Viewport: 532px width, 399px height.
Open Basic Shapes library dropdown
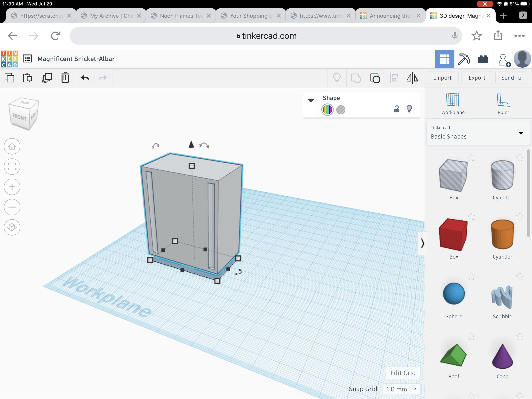coord(478,133)
